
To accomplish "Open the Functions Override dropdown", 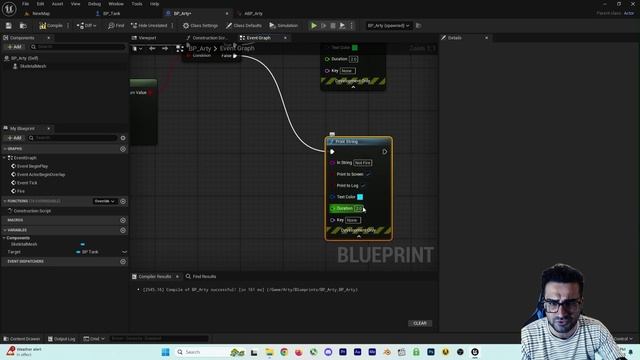I will pyautogui.click(x=104, y=201).
